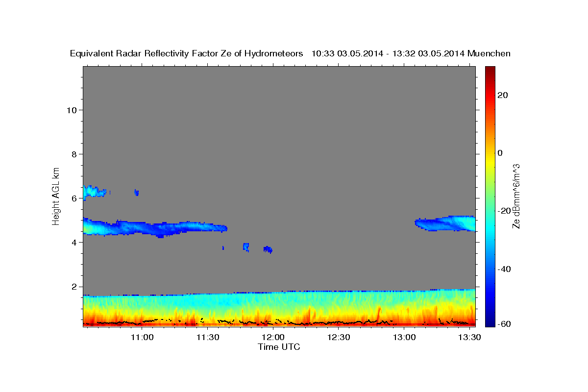Image resolution: width=588 pixels, height=392 pixels.
Task: Click the 'Time UTC' axis label
Action: (279, 347)
